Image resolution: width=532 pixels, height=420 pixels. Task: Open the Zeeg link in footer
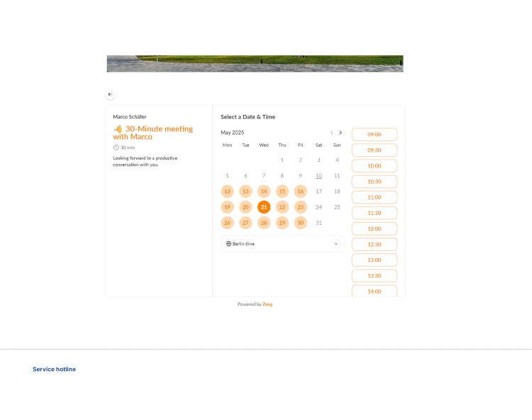[267, 304]
